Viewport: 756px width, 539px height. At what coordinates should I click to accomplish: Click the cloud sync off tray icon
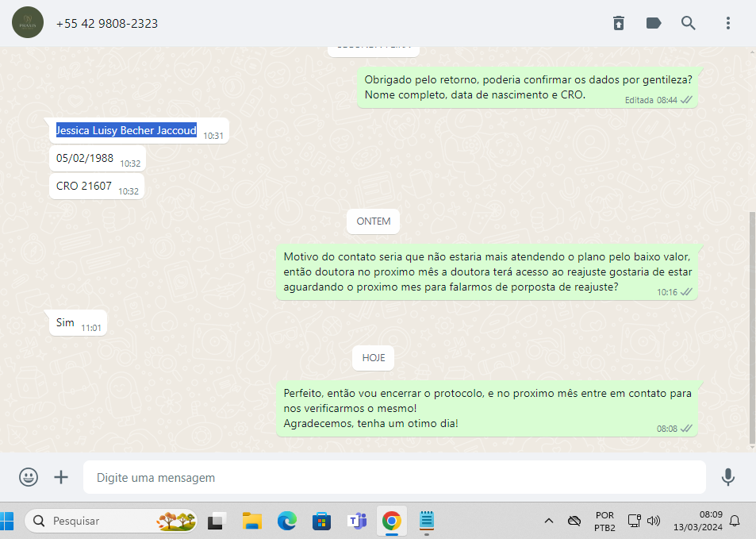(574, 522)
